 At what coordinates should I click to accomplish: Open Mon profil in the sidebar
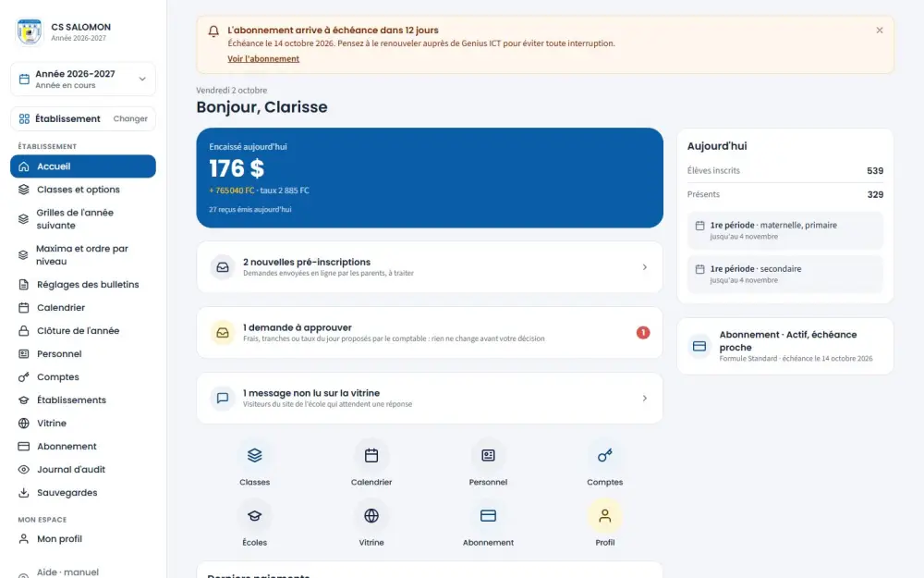pos(83,538)
